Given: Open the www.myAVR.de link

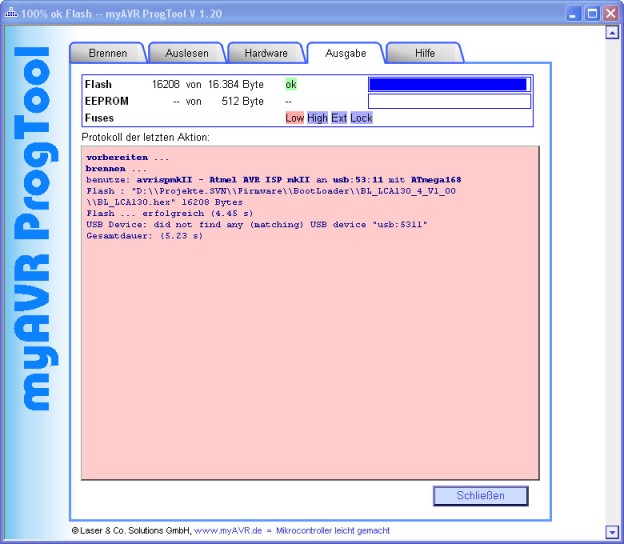Looking at the screenshot, I should click(228, 530).
